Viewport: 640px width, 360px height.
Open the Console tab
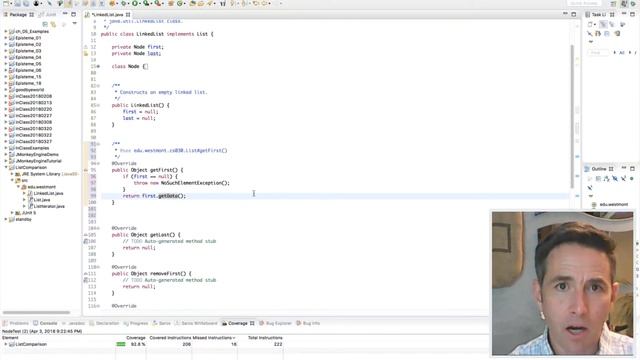coord(45,323)
